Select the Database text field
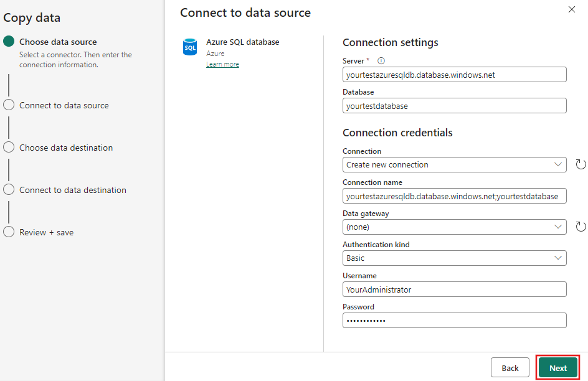 point(454,105)
